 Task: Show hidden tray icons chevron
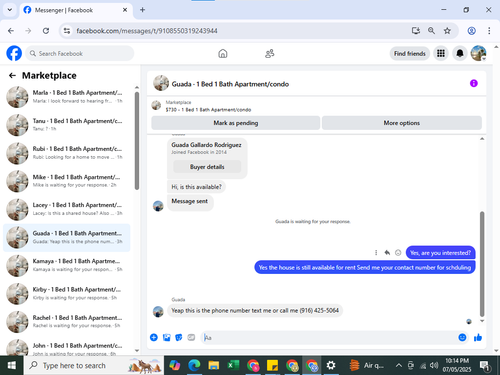[399, 365]
